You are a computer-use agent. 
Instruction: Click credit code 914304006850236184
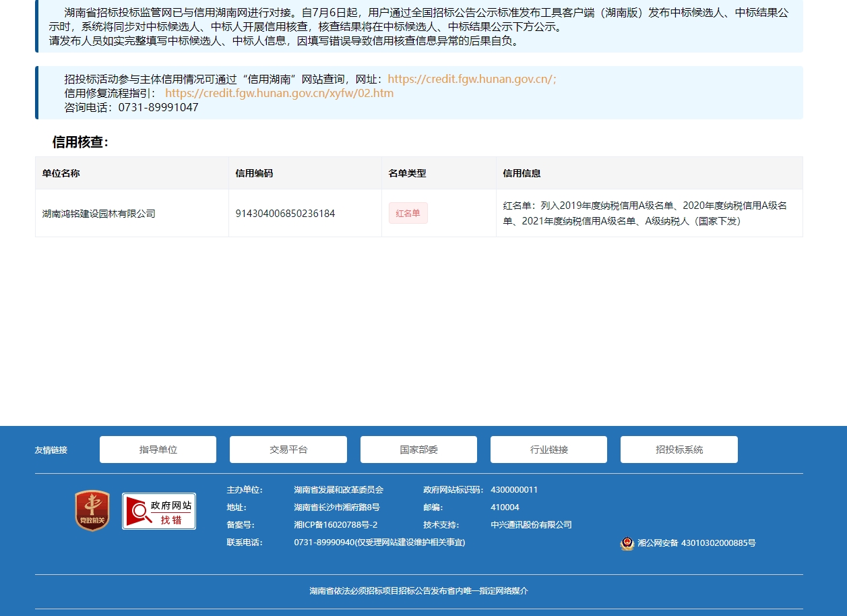285,214
